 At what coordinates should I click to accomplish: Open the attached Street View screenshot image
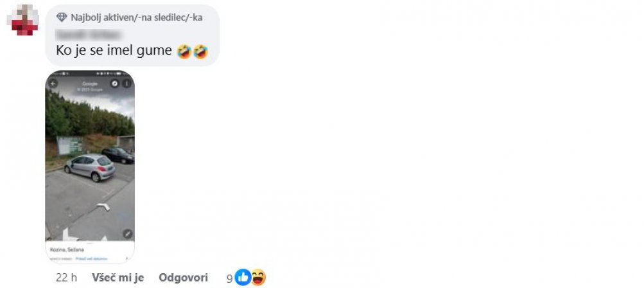pyautogui.click(x=90, y=166)
